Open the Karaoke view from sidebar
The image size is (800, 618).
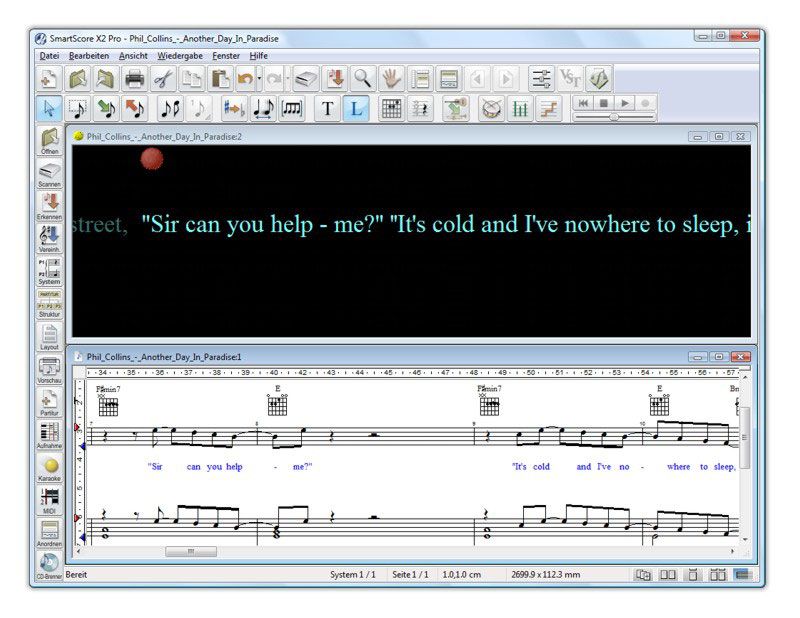(x=49, y=468)
